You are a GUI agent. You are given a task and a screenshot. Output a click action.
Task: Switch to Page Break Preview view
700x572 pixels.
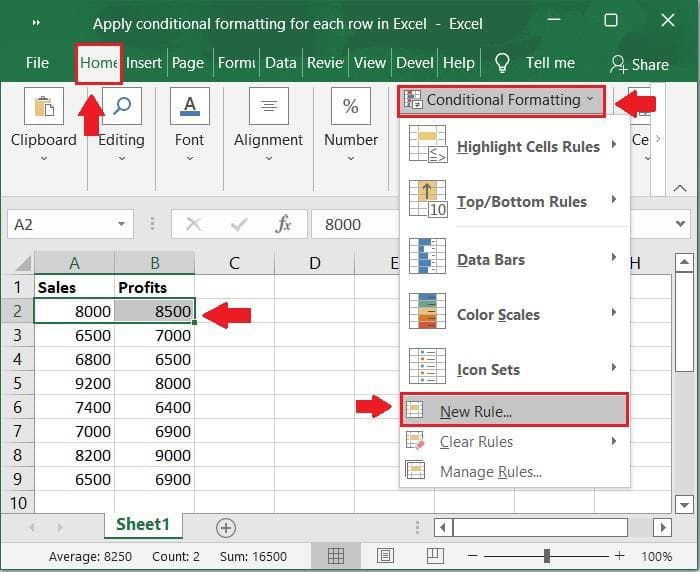(x=435, y=556)
